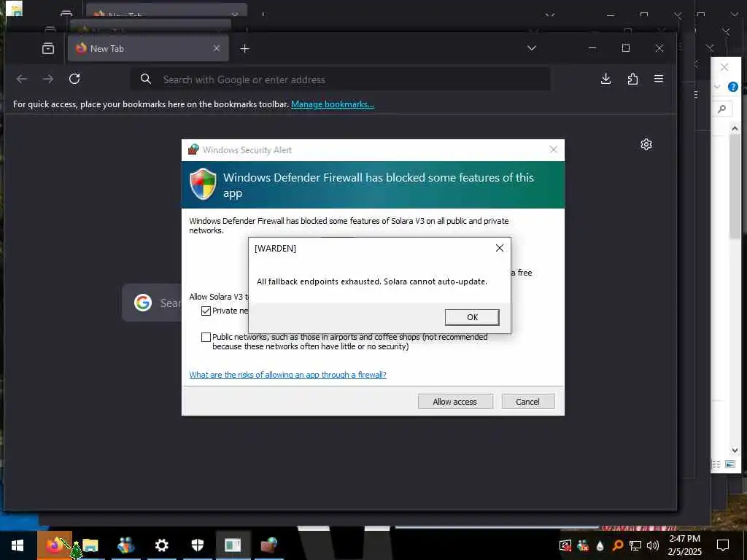Click the search icon in right window
This screenshot has height=560, width=747.
(721, 109)
